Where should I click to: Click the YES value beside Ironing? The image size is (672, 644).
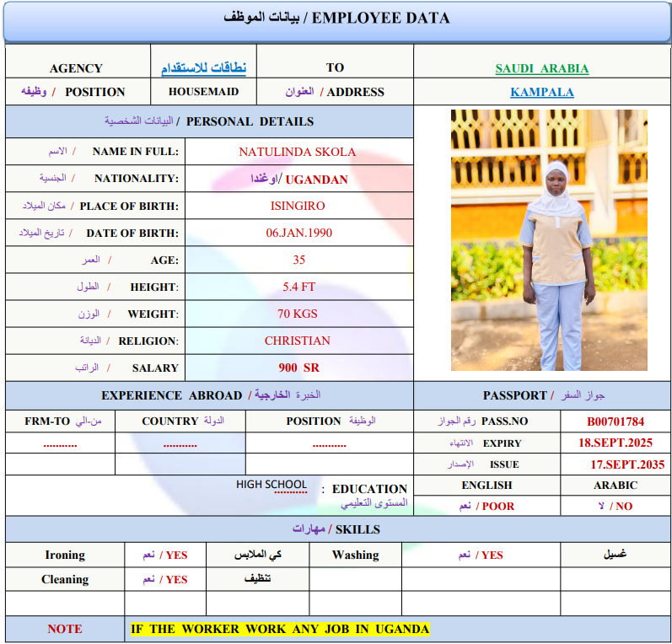point(176,555)
